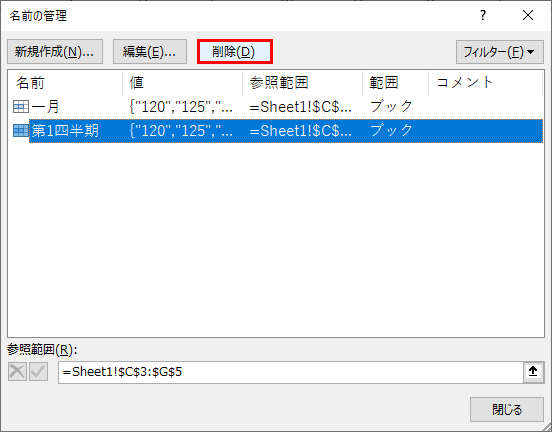The height and width of the screenshot is (432, 552).
Task: Click into the 参照範囲 reference input field
Action: tap(291, 372)
